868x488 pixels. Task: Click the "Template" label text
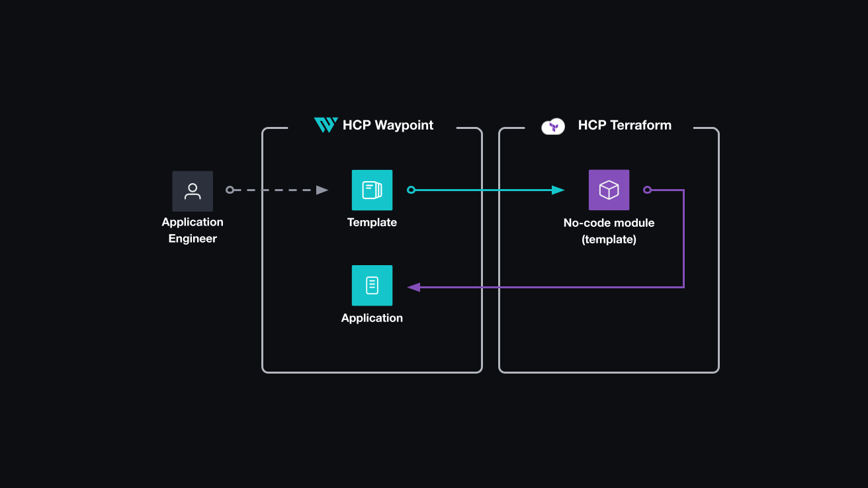pyautogui.click(x=372, y=223)
